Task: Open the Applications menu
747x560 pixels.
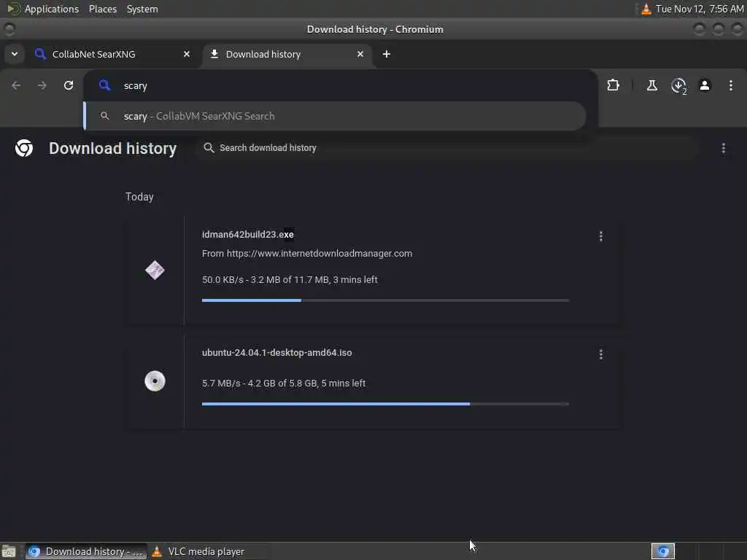Action: 52,9
